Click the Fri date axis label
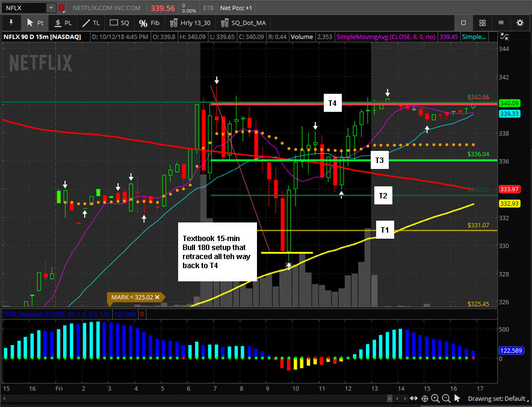This screenshot has width=532, height=407. coord(59,388)
